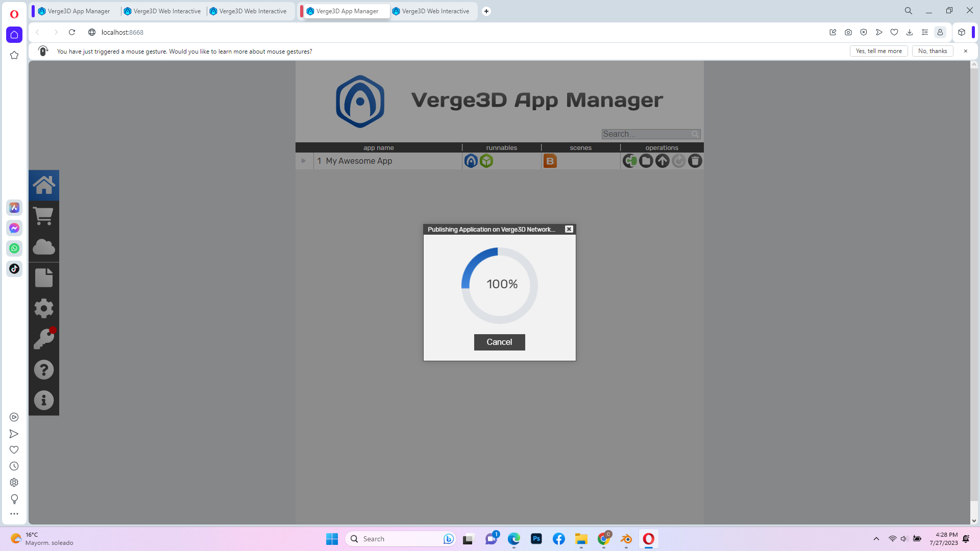
Task: Expand the My Awesome App row triangle
Action: (x=304, y=161)
